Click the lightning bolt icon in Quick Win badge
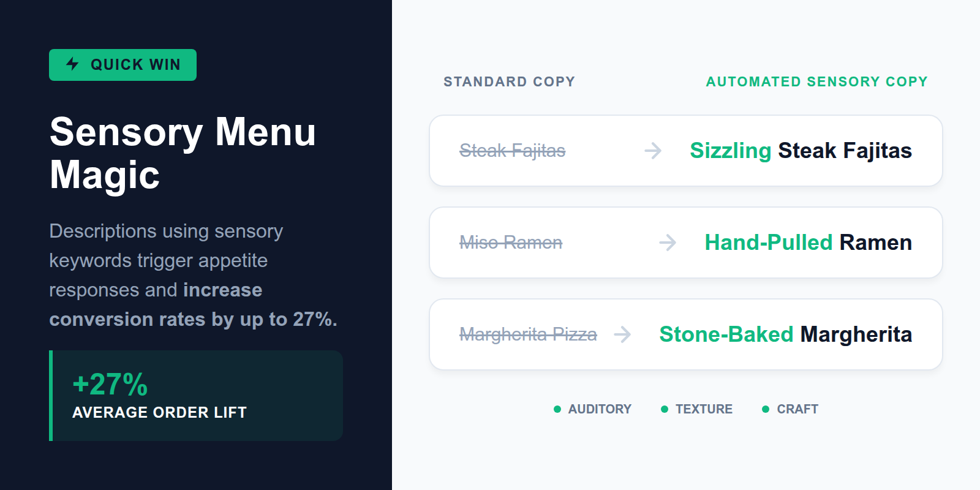The width and height of the screenshot is (980, 490). pos(72,64)
